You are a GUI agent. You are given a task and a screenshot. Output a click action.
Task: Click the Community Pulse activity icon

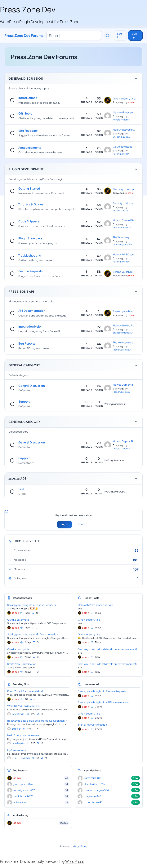point(10,541)
